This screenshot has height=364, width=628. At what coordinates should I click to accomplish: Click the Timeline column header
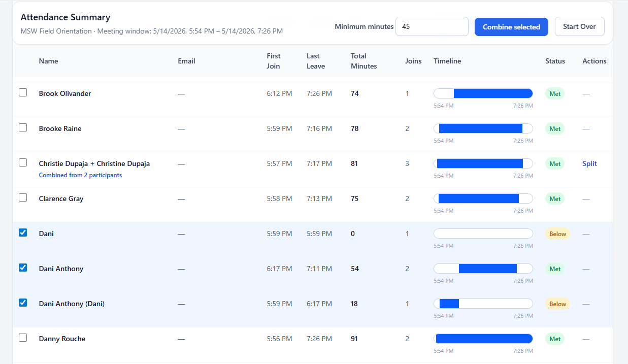pos(447,61)
